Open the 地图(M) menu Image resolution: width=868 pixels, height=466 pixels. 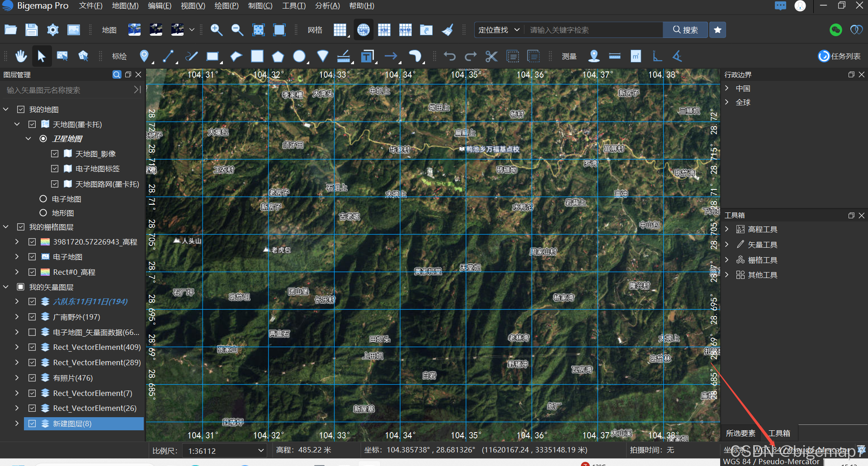click(125, 6)
